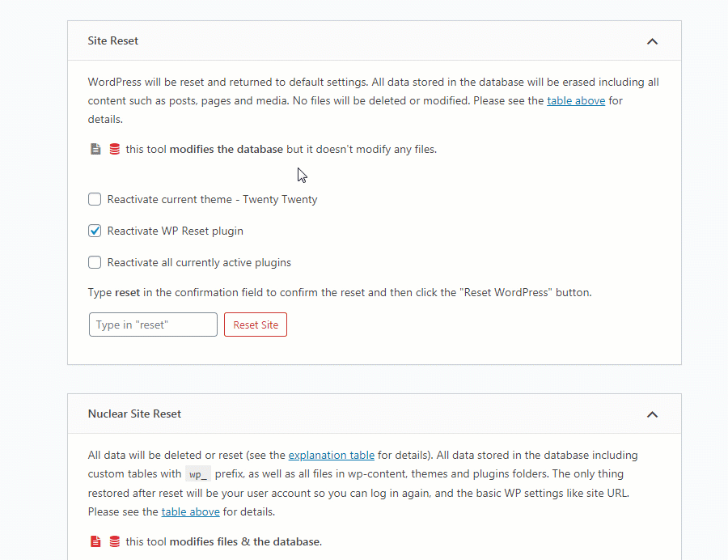Click the red file icon under Nuclear Site Reset
This screenshot has height=560, width=728.
point(95,541)
